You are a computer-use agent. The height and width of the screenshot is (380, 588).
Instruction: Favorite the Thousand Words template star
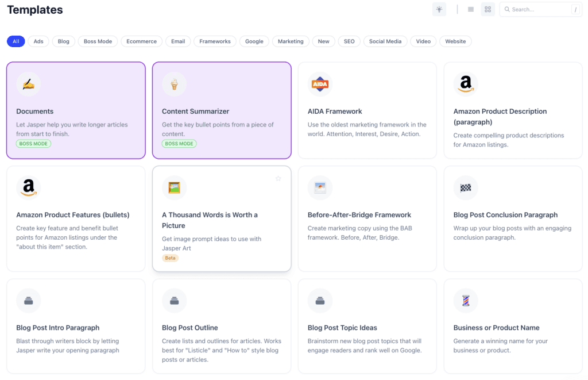pyautogui.click(x=278, y=178)
